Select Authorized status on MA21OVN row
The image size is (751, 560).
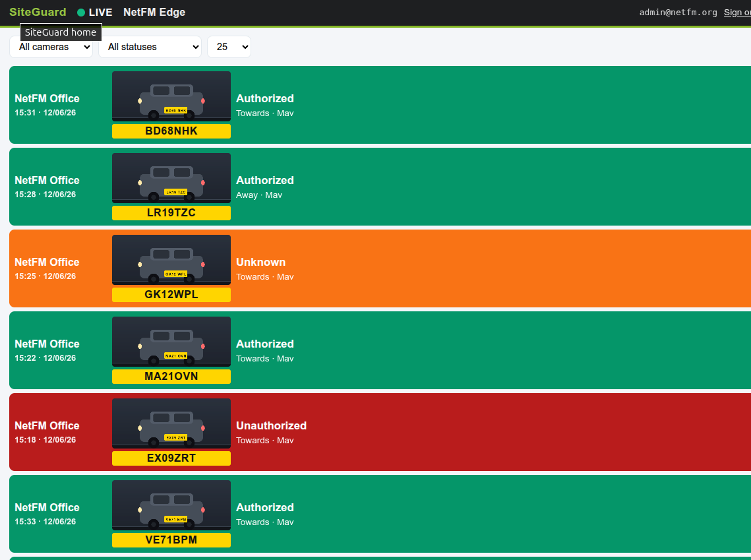click(x=265, y=344)
